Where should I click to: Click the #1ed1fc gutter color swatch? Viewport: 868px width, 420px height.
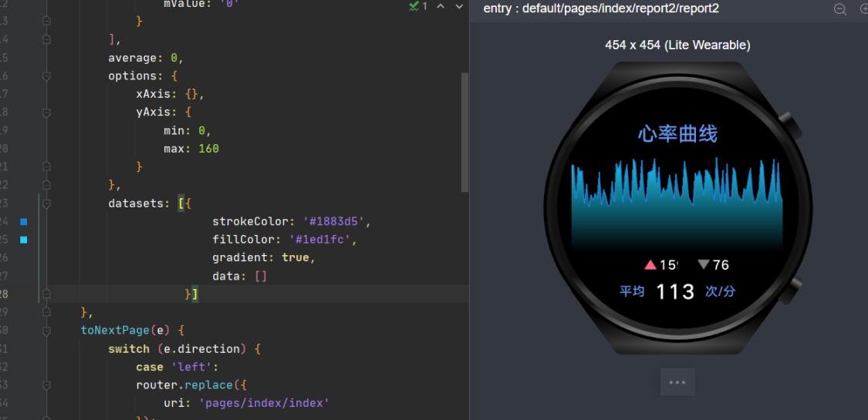(x=24, y=240)
